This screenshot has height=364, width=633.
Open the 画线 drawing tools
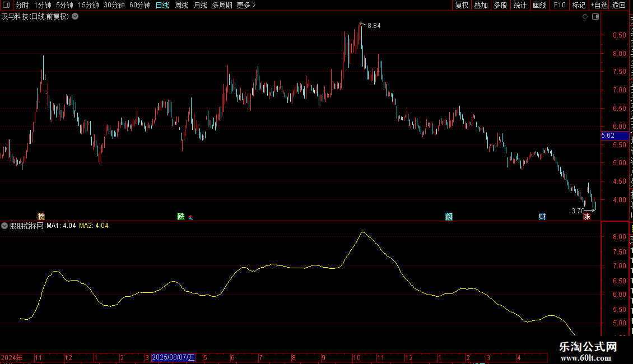pyautogui.click(x=540, y=5)
